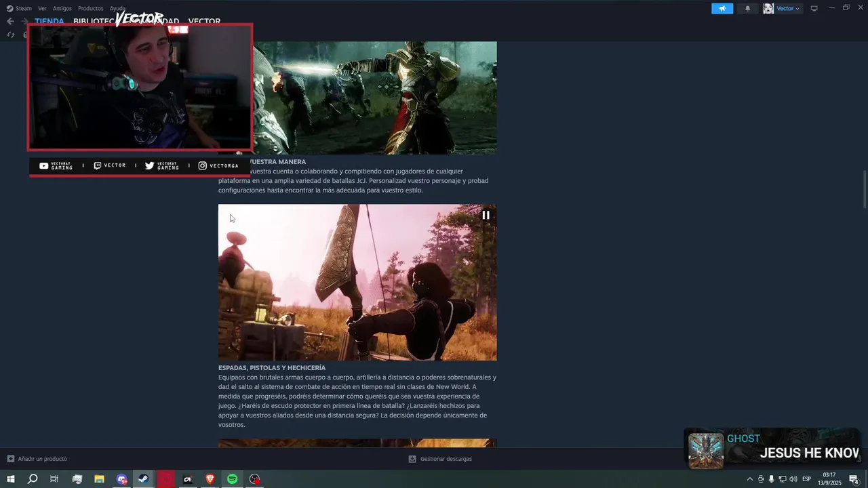Select the heading ESPADAS, PISTOLAS Y HECHICERÍA

272,367
